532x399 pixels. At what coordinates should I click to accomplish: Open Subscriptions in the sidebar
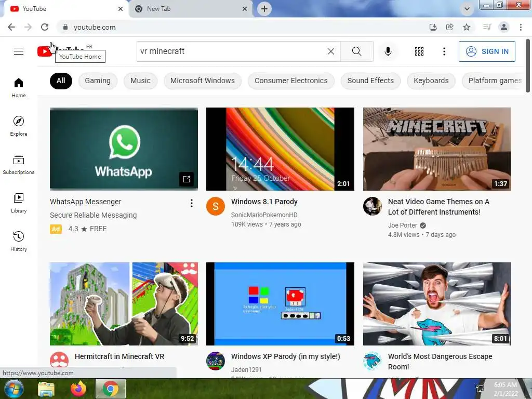coord(19,165)
